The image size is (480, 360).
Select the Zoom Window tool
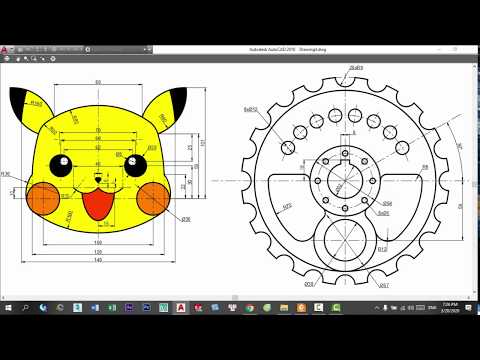[x=34, y=59]
